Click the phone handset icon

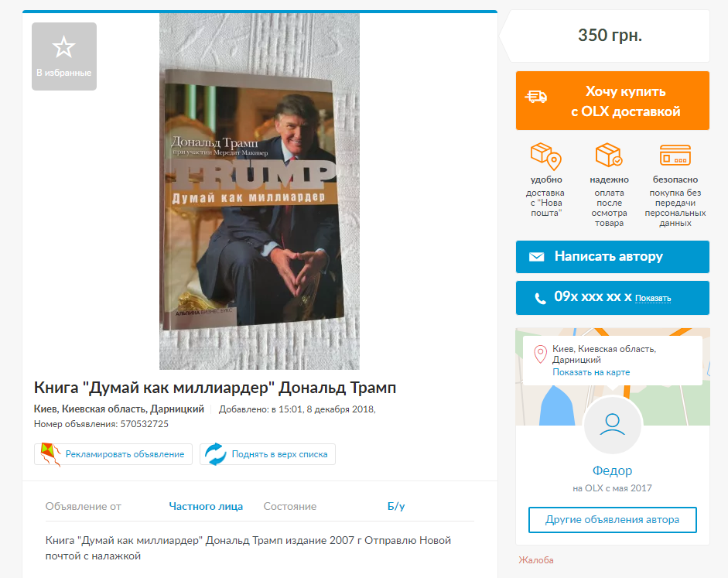540,298
